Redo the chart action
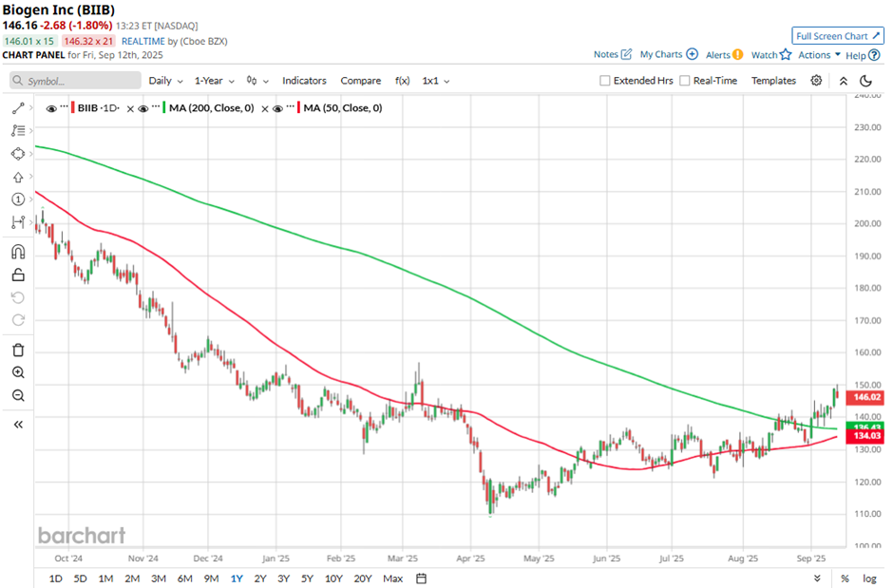The width and height of the screenshot is (893, 588). point(18,320)
